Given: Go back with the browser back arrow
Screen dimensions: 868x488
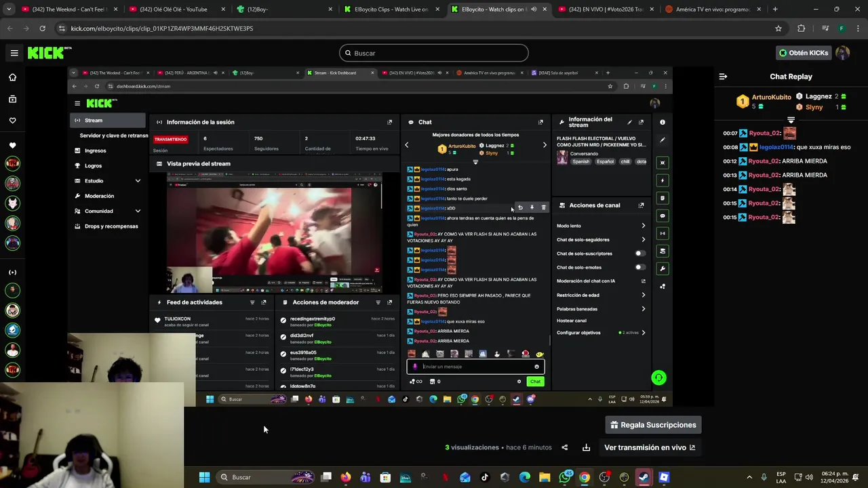Looking at the screenshot, I should click(x=9, y=28).
